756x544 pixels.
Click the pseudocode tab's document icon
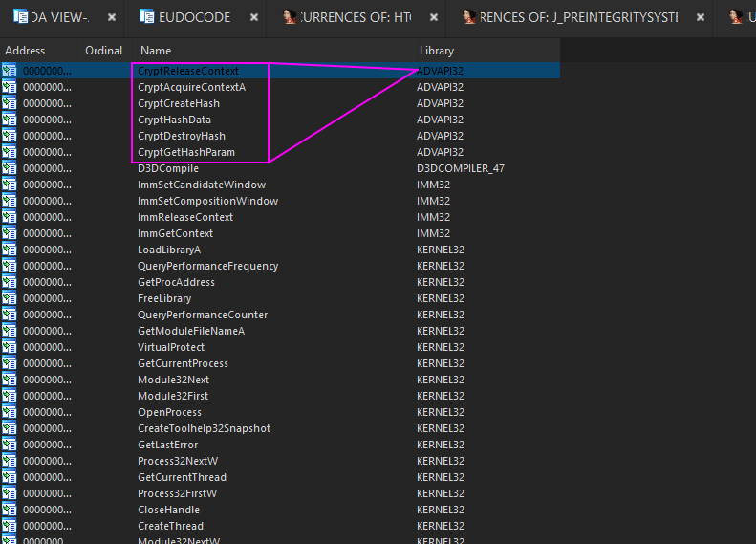(x=146, y=17)
